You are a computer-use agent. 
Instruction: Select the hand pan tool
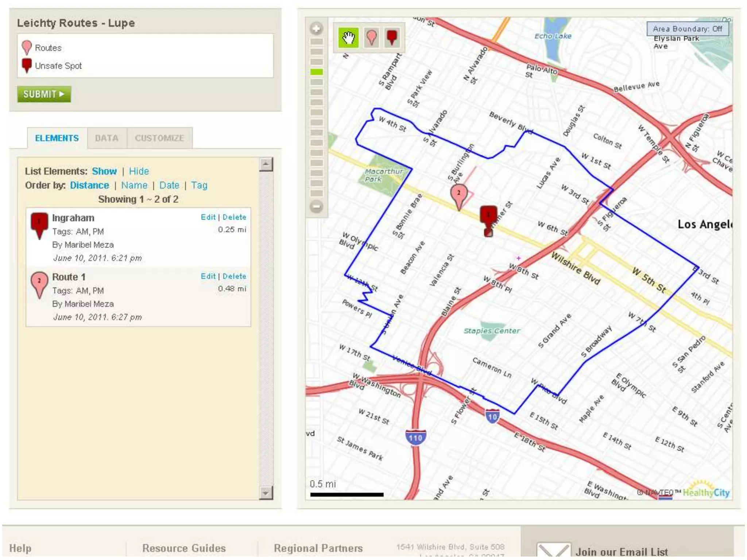coord(348,38)
